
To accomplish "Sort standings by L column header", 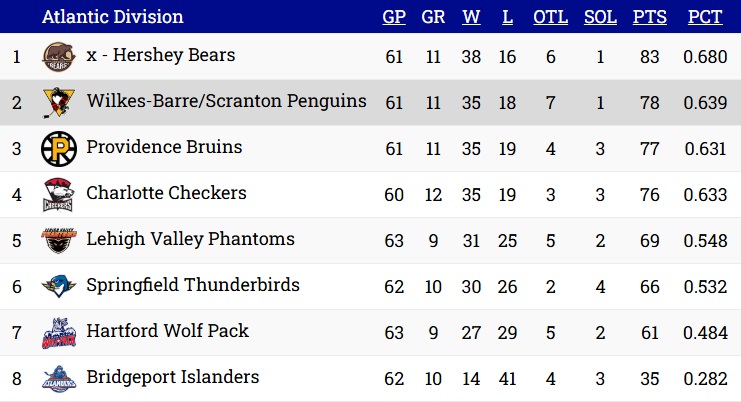I will (507, 17).
